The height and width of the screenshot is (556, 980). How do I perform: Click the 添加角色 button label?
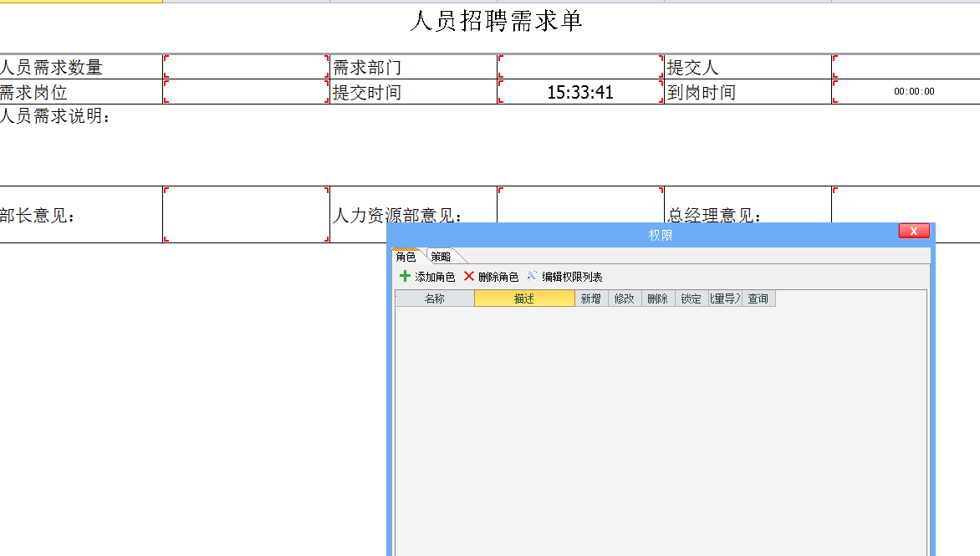tap(435, 277)
